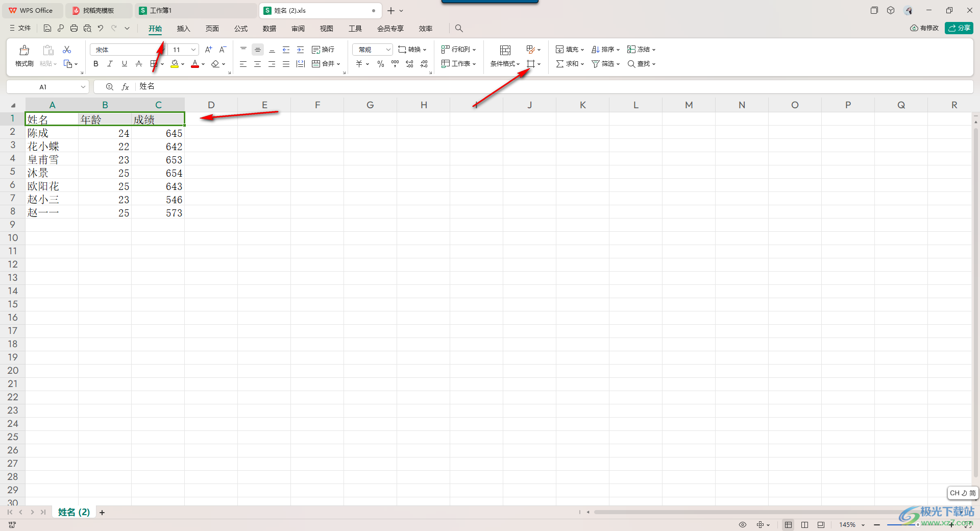Click the Increase indent icon
This screenshot has width=980, height=531.
coord(301,50)
